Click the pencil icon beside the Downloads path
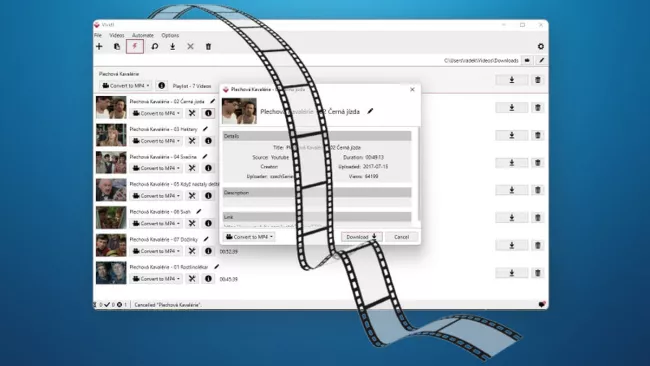This screenshot has height=366, width=650. [541, 61]
